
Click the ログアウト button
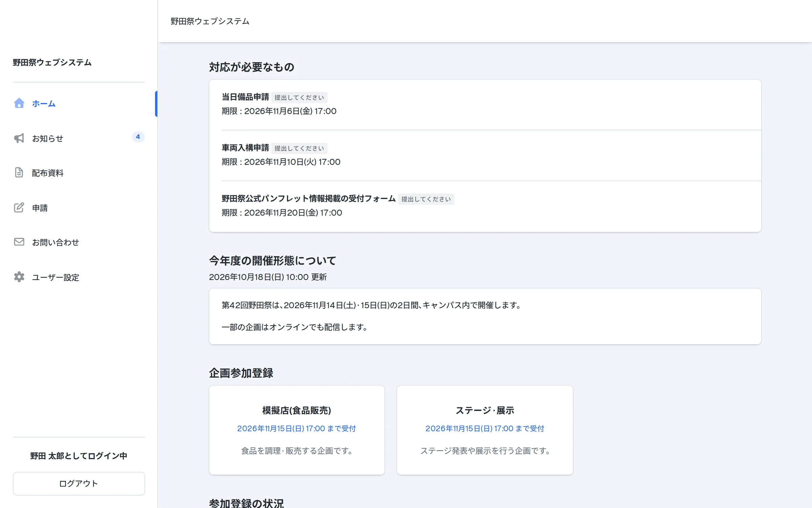click(x=79, y=484)
